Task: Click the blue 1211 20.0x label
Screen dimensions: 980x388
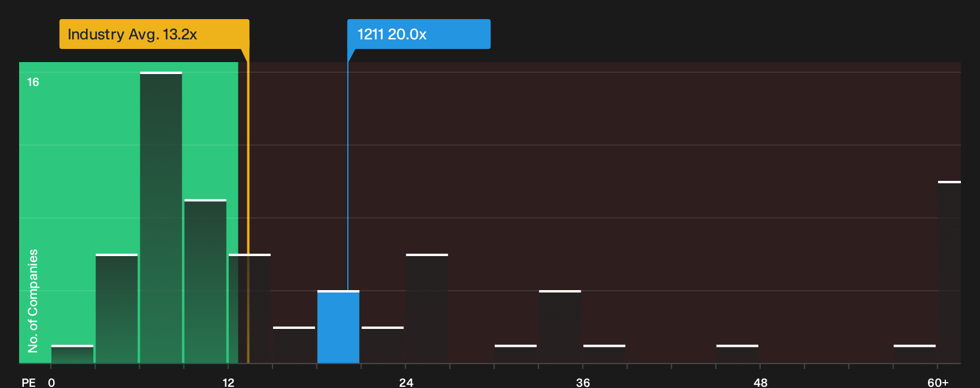Action: pyautogui.click(x=419, y=34)
